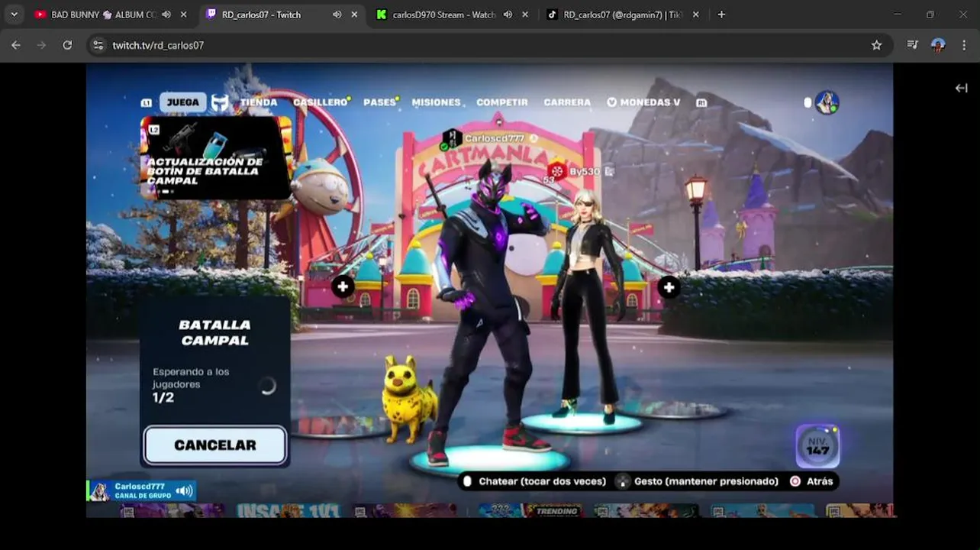
Task: Click the snowflake rank badge beside By530
Action: click(x=556, y=170)
